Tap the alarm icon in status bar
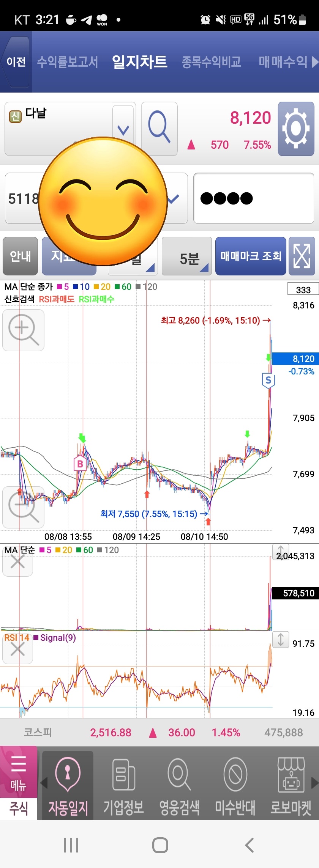 tap(205, 19)
